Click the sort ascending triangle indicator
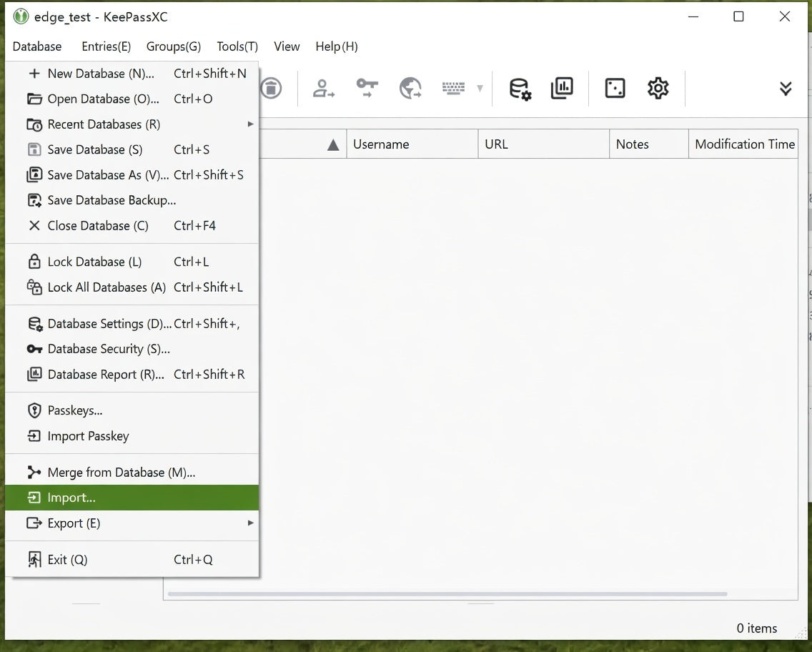This screenshot has width=812, height=652. tap(334, 145)
